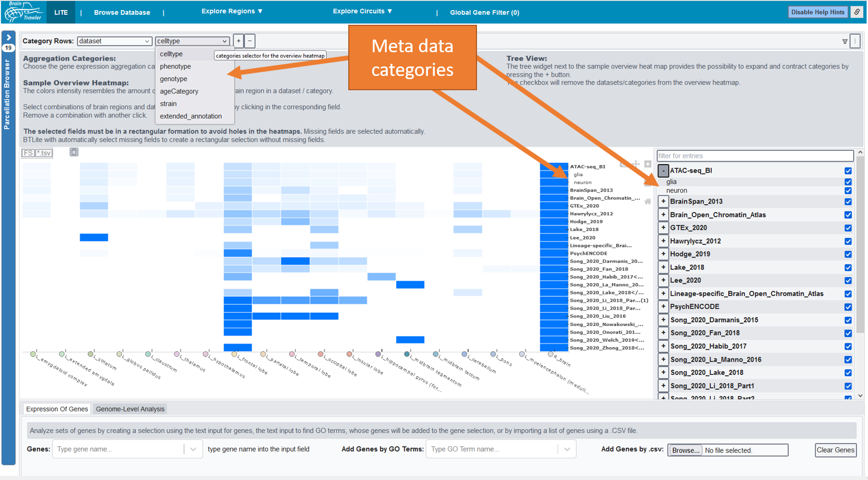
Task: Toggle the PsychENCODE checkbox
Action: pos(848,307)
